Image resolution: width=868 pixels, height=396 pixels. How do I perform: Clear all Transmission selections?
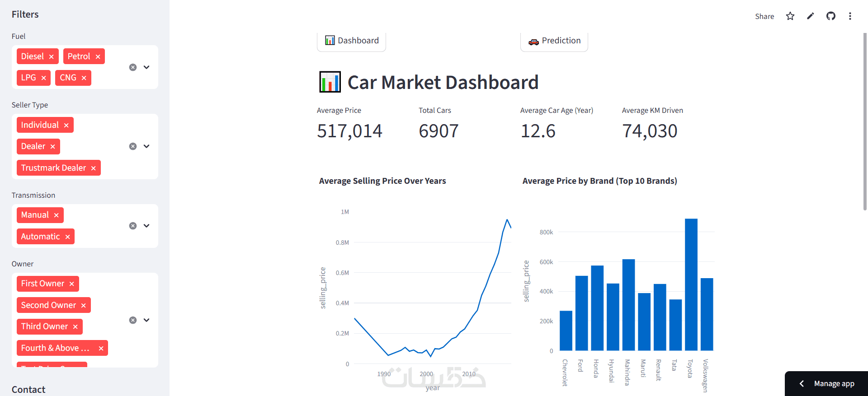coord(133,226)
